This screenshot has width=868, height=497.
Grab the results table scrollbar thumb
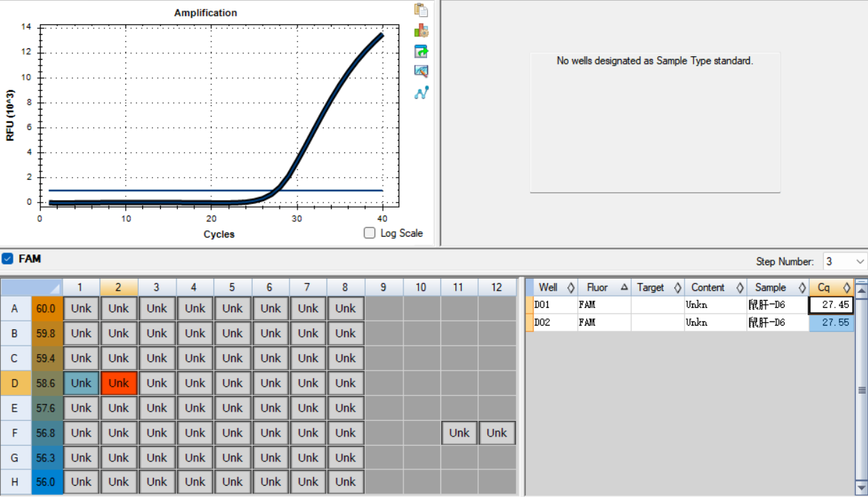click(x=862, y=390)
